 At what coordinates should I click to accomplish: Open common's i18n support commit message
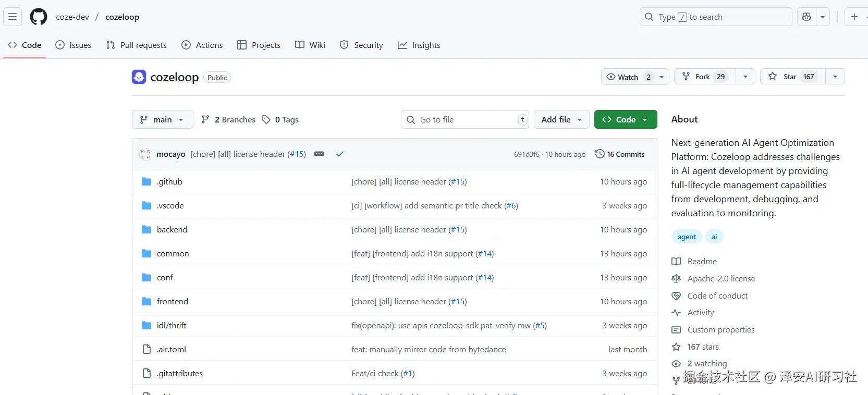[412, 253]
